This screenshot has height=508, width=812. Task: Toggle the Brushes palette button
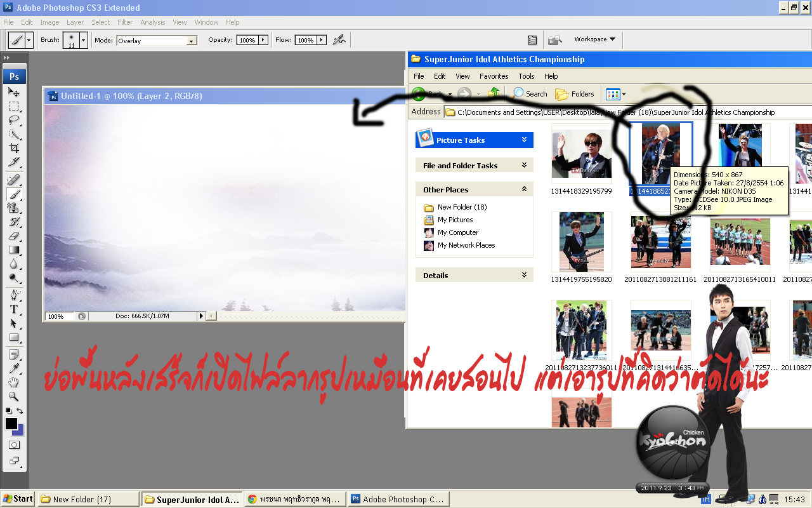(x=532, y=40)
